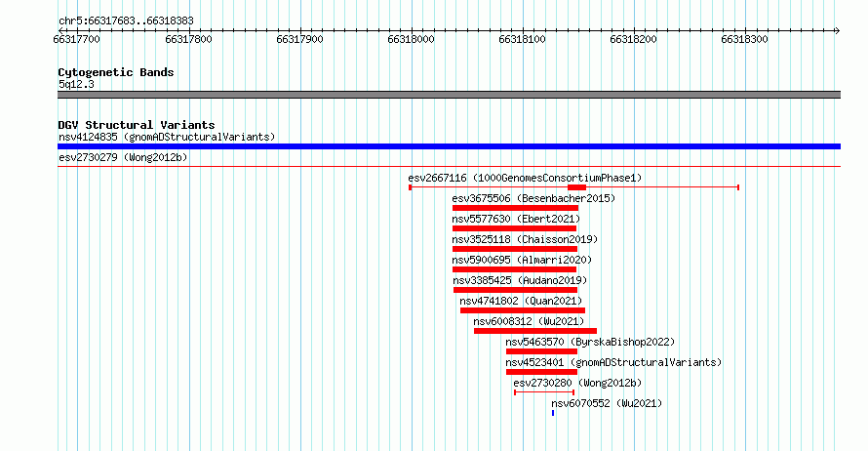
Task: Click the red bar under nsv4741802
Action: pyautogui.click(x=523, y=310)
